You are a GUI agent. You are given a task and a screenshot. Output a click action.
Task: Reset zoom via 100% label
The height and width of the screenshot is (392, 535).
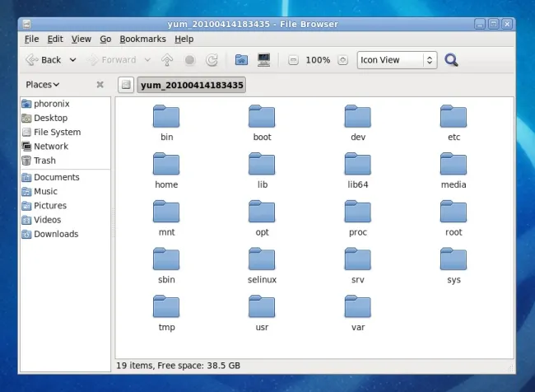pos(318,60)
